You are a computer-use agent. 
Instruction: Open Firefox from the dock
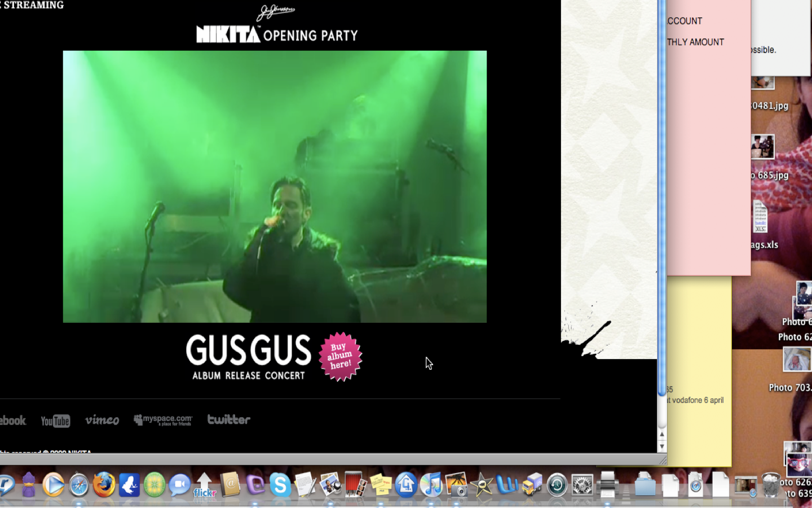pyautogui.click(x=104, y=485)
